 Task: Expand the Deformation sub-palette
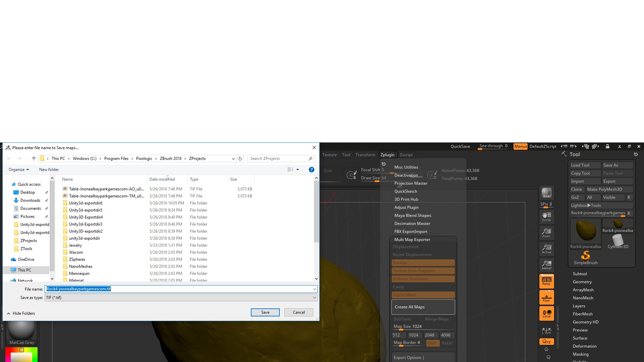[584, 346]
